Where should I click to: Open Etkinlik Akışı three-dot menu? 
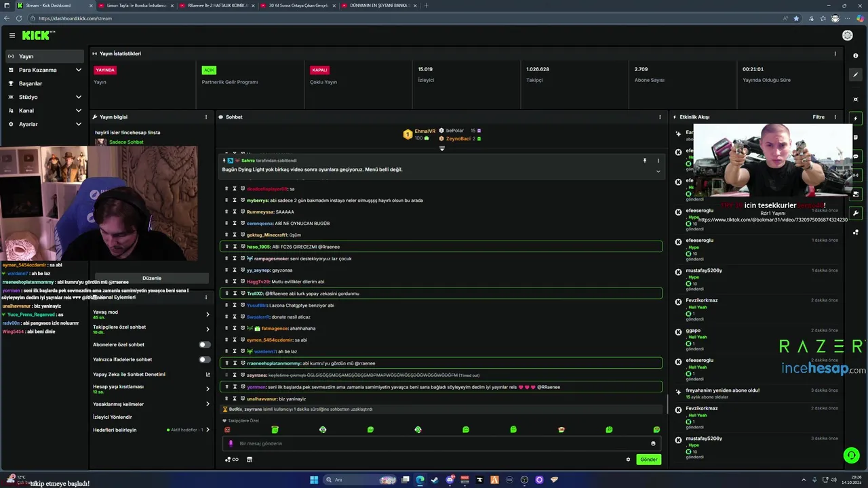[x=835, y=117]
